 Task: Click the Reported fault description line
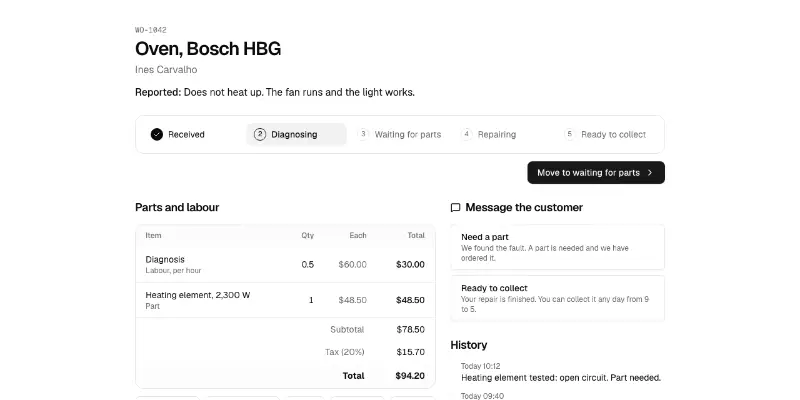coord(275,93)
